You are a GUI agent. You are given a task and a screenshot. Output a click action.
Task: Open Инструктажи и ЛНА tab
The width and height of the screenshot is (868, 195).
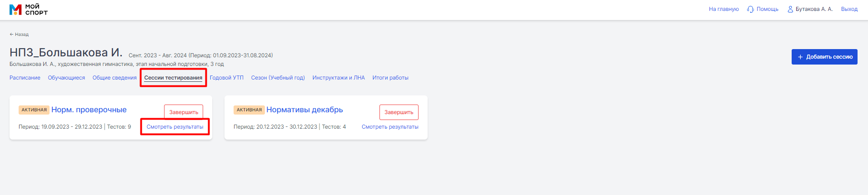click(x=339, y=78)
